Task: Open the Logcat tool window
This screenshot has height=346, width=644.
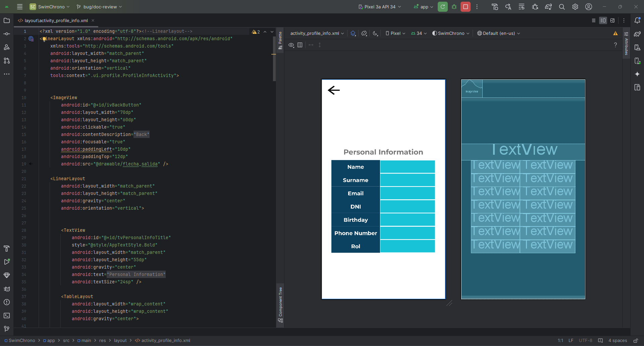Action: 7,289
